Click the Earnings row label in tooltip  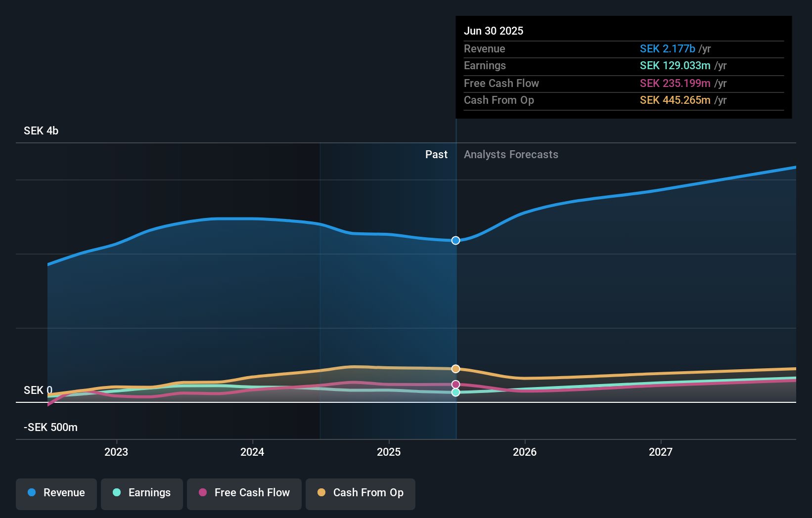485,66
